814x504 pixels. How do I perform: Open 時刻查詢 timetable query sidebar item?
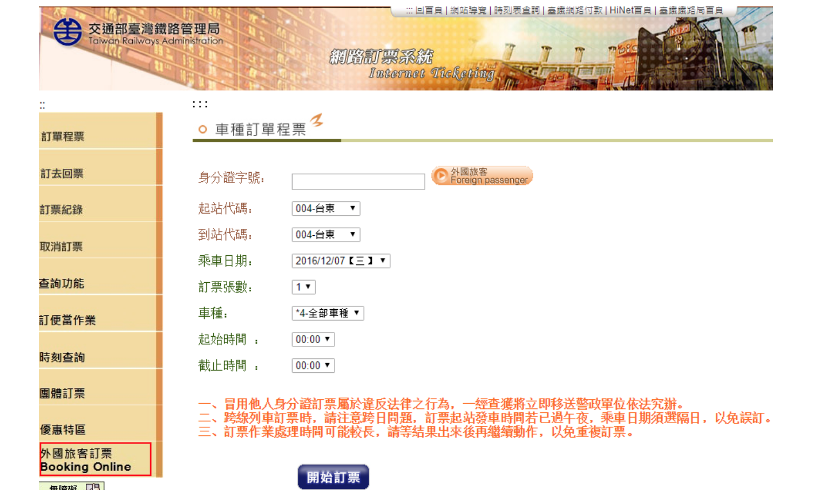click(63, 357)
